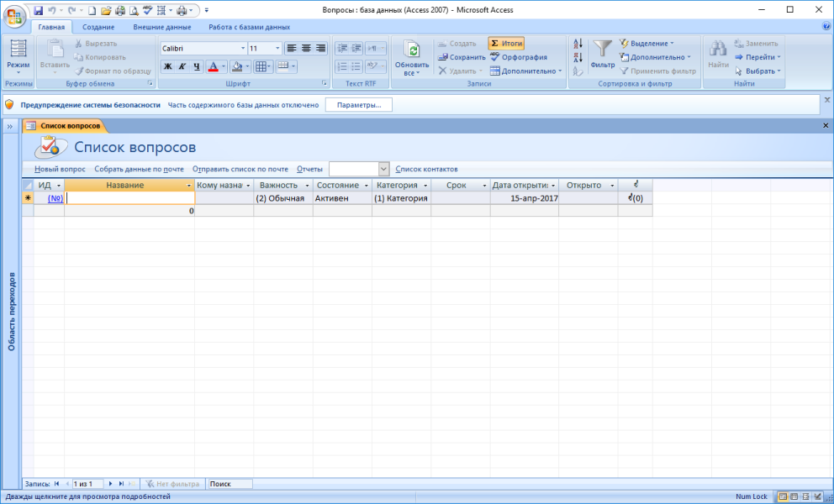Select Список вопросов document tab

(x=65, y=126)
